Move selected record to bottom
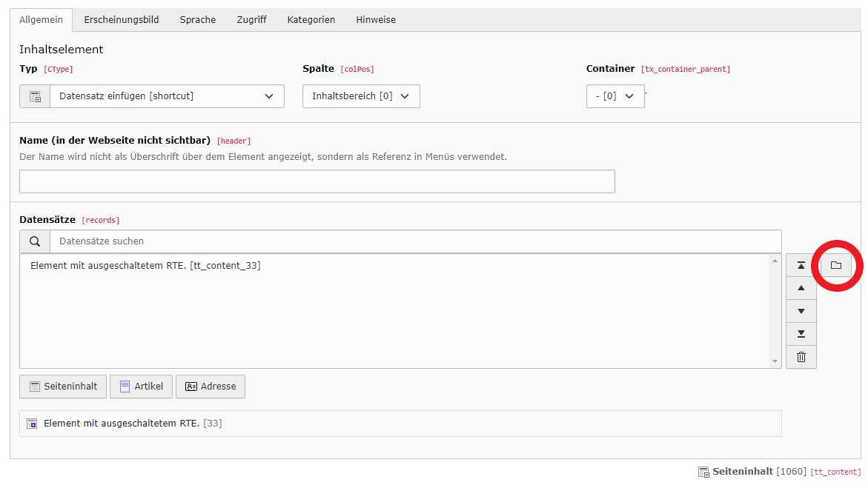Screen dimensions: 868x488 click(x=801, y=334)
